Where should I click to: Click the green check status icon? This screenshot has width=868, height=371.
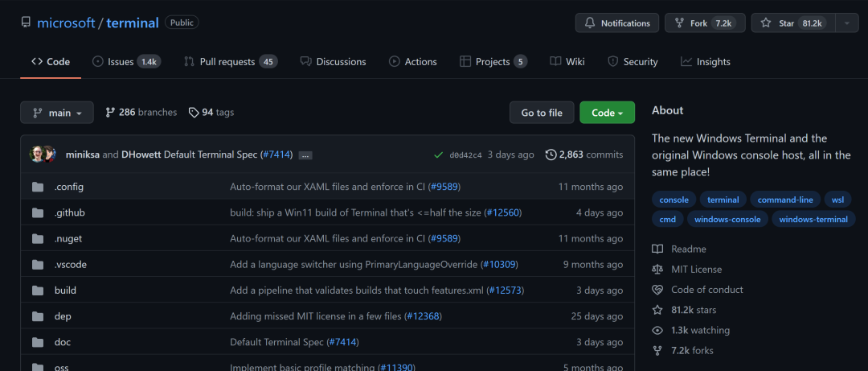pyautogui.click(x=439, y=155)
